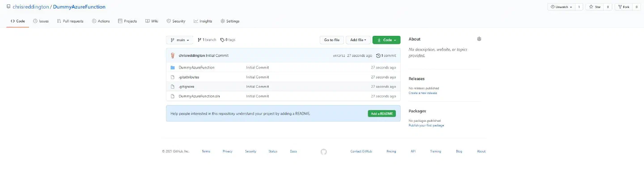Open the Security tab
Screen dimensions: 644x171
tap(176, 21)
